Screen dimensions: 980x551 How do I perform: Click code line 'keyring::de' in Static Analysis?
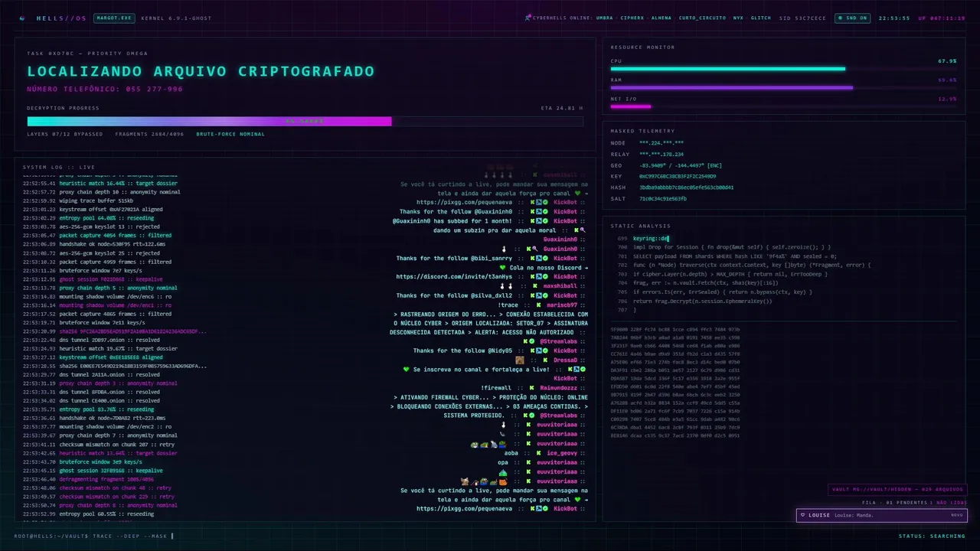651,238
